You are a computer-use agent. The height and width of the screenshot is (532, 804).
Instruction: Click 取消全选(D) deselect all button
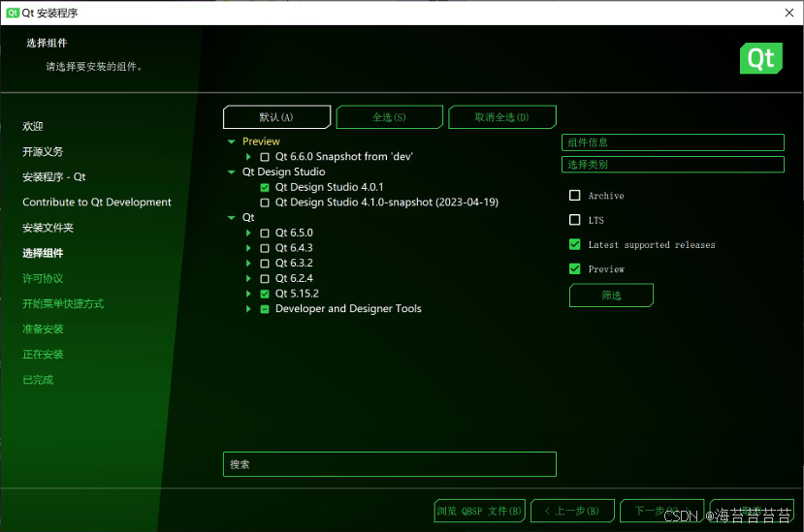click(502, 117)
